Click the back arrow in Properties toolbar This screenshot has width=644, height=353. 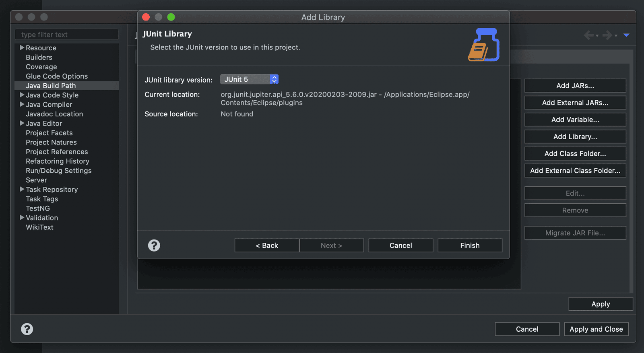pyautogui.click(x=588, y=35)
